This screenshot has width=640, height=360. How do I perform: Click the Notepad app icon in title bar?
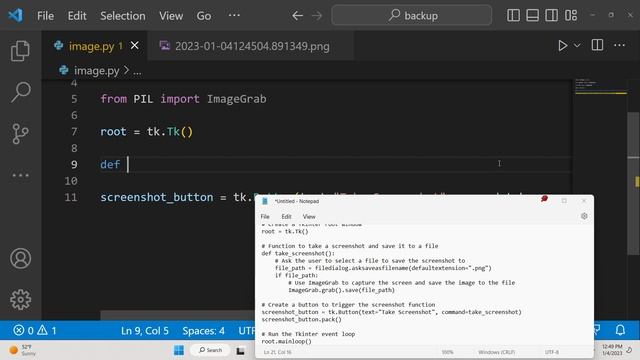point(265,201)
